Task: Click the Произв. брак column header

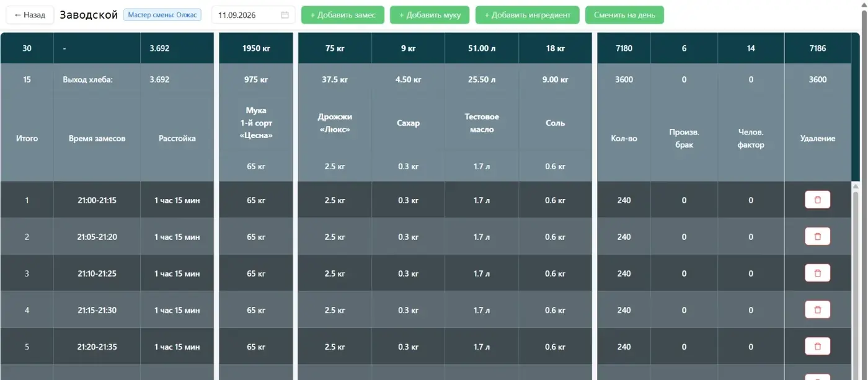Action: coord(684,138)
